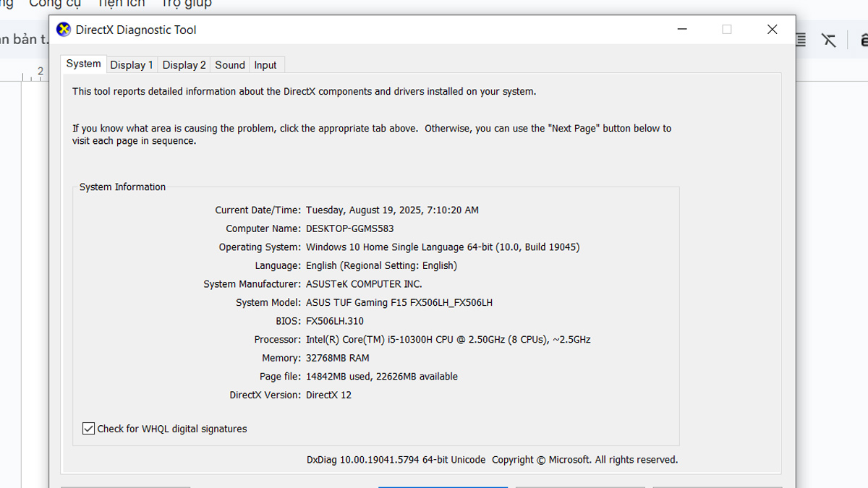Image resolution: width=868 pixels, height=488 pixels.
Task: Click the Computer Name: label
Action: (263, 228)
